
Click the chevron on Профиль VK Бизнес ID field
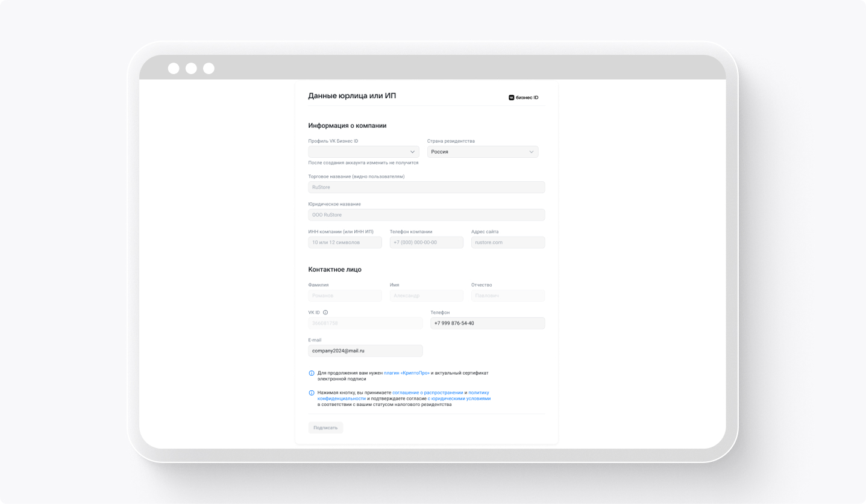pos(413,152)
